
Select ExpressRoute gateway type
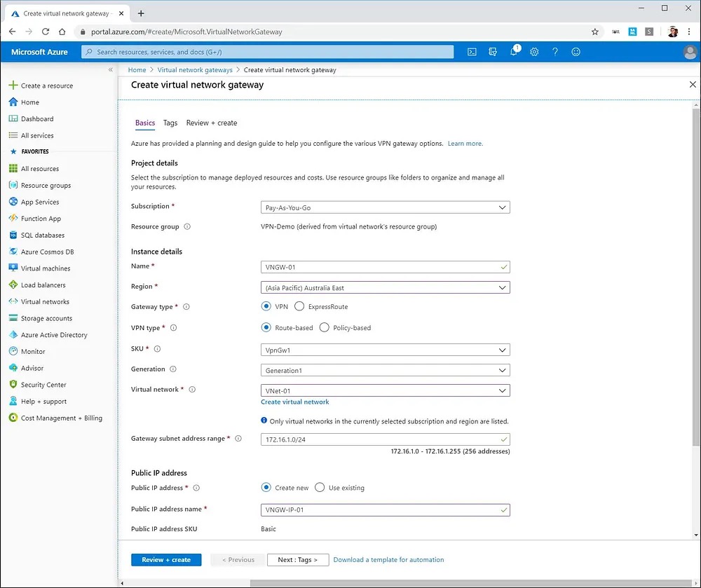tap(299, 306)
